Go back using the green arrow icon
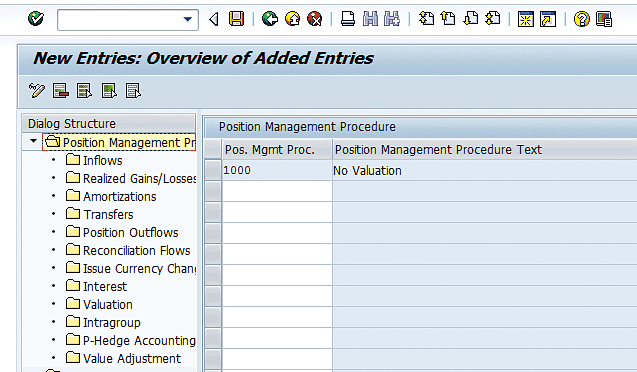 269,19
